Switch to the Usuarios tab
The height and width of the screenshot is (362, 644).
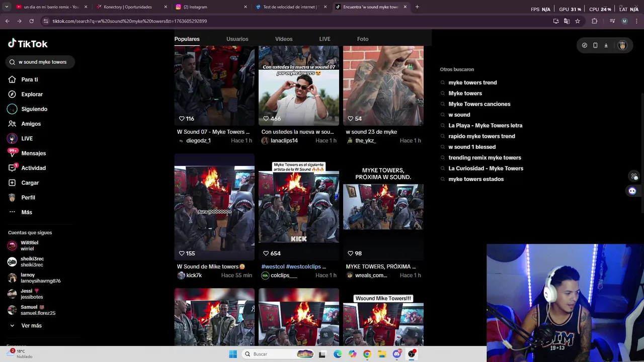click(237, 39)
